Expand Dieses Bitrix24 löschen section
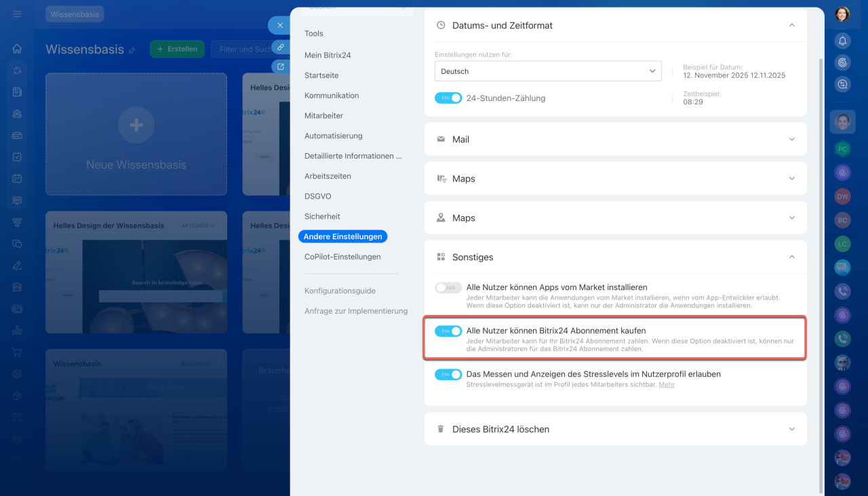 point(615,429)
